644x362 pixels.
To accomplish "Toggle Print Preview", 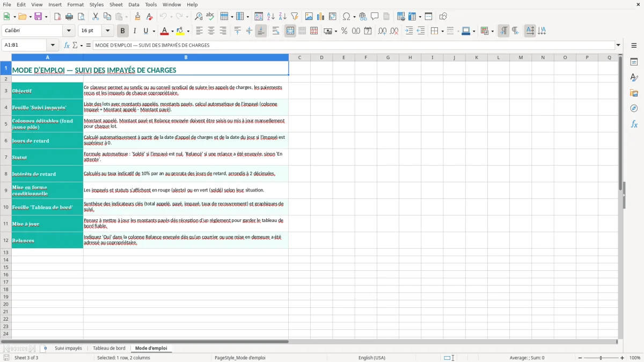I will click(x=81, y=17).
